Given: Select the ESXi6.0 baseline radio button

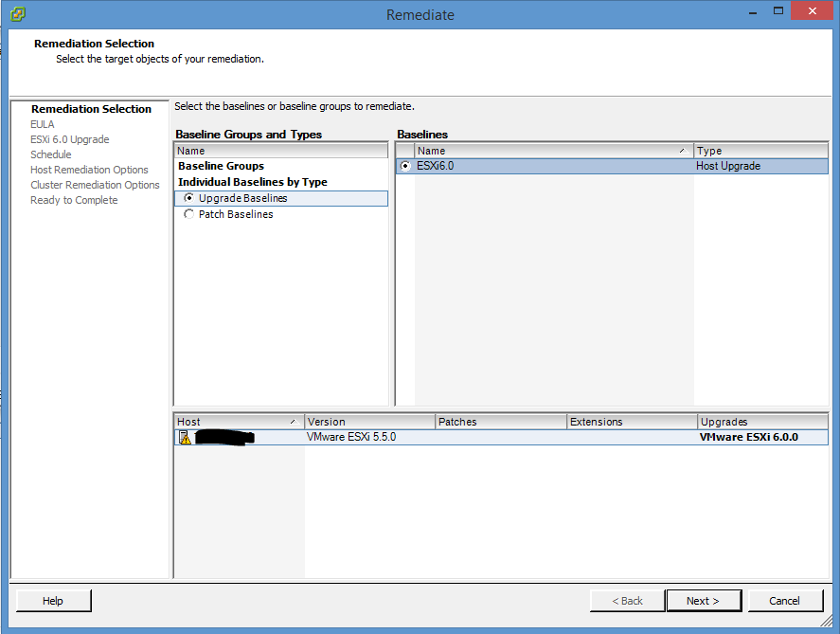Looking at the screenshot, I should [405, 166].
